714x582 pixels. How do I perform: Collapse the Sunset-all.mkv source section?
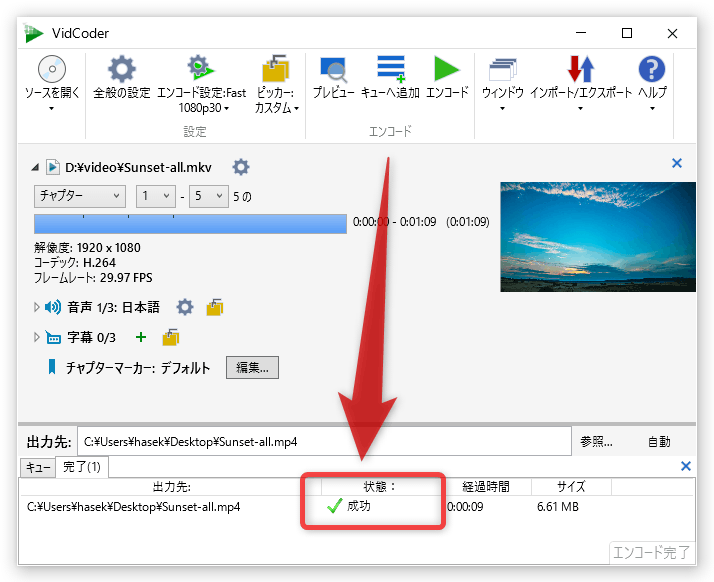pyautogui.click(x=35, y=167)
